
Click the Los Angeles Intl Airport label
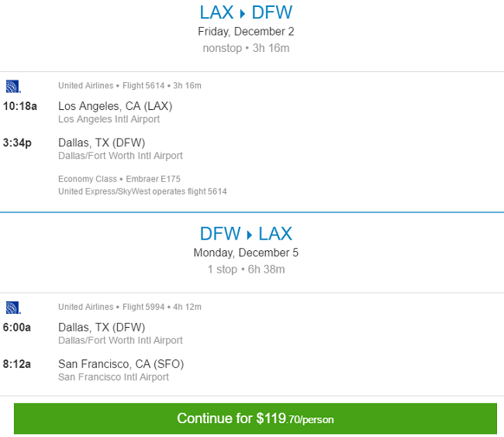pos(109,119)
